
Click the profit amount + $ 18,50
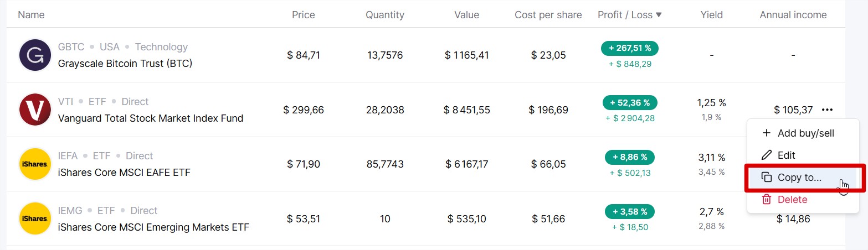pos(630,227)
